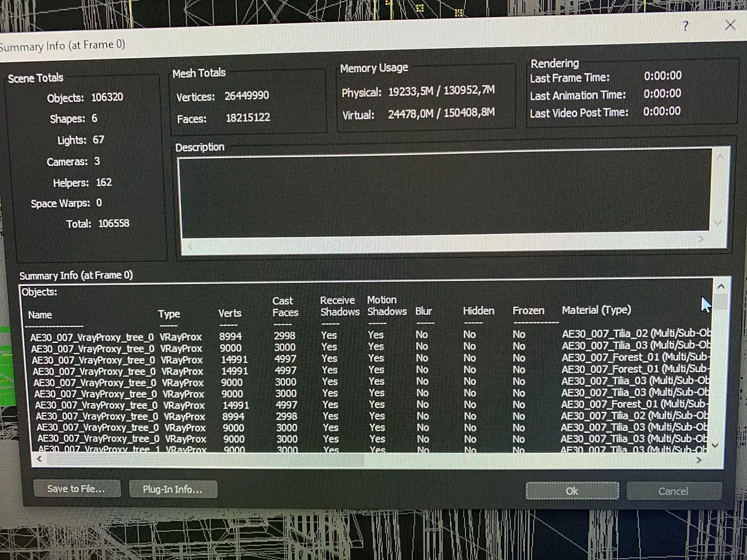The image size is (747, 560).
Task: Click the objects list vertical scrollbar thumb
Action: pyautogui.click(x=721, y=301)
